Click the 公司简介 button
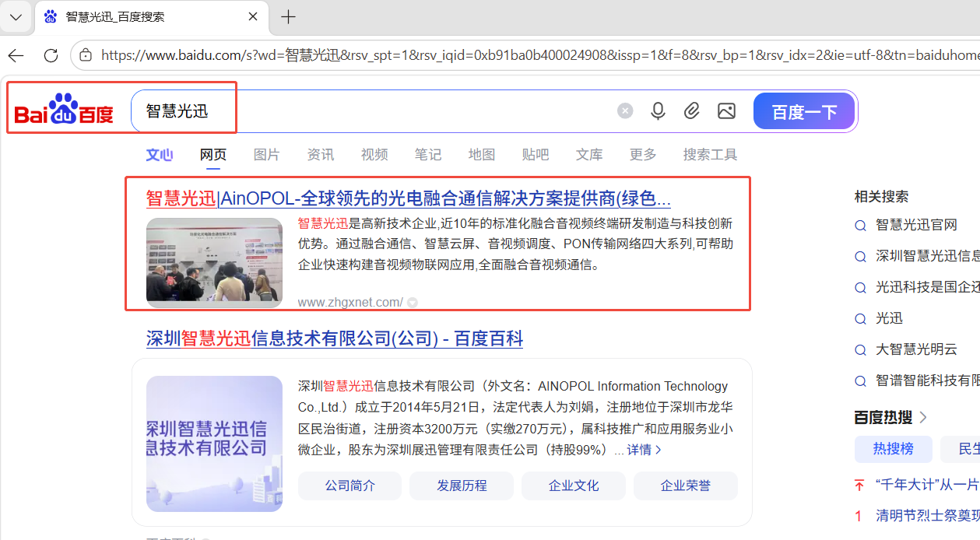This screenshot has width=980, height=540. click(349, 486)
